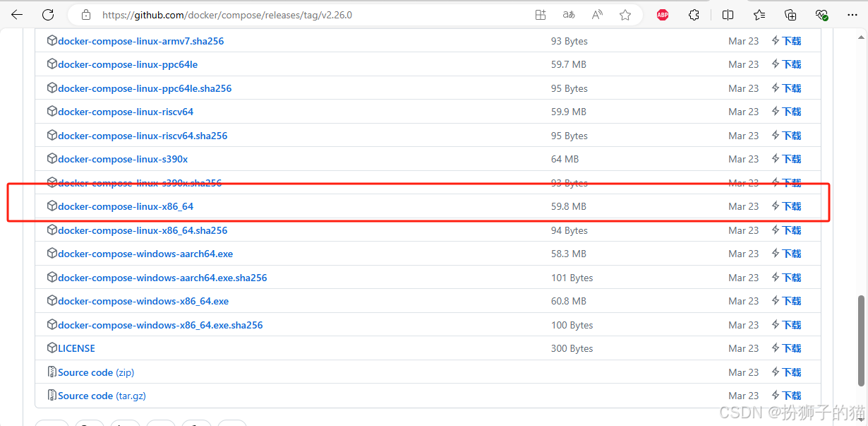
Task: Click package icon beside docker-compose-linux-x86_64
Action: (52, 206)
